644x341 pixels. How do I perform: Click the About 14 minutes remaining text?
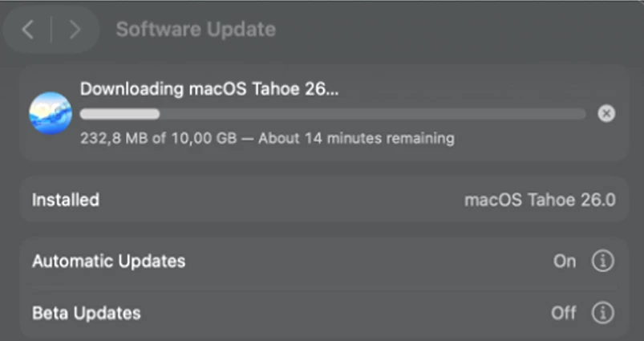(x=354, y=138)
